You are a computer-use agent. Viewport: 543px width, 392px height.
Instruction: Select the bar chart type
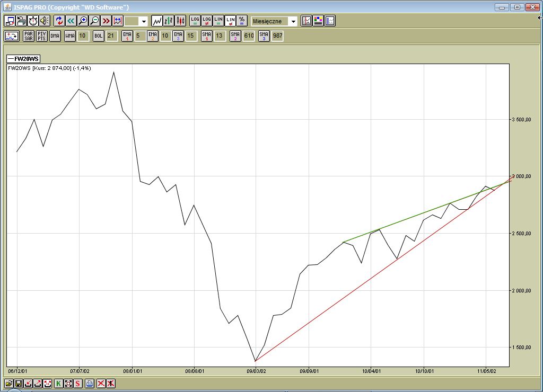[169, 21]
